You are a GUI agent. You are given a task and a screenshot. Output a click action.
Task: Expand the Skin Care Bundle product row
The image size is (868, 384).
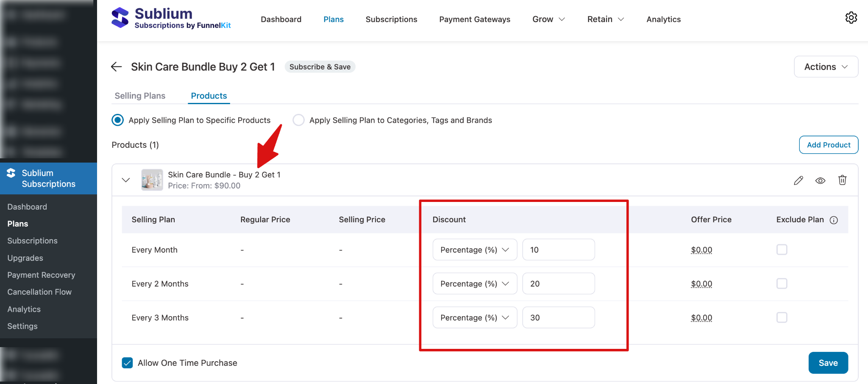pyautogui.click(x=125, y=180)
